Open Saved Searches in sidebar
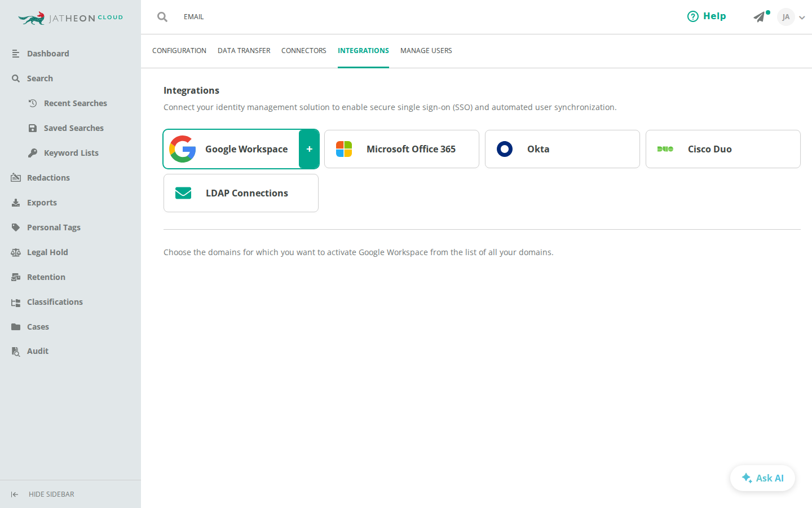Viewport: 812px width, 508px height. [x=74, y=128]
